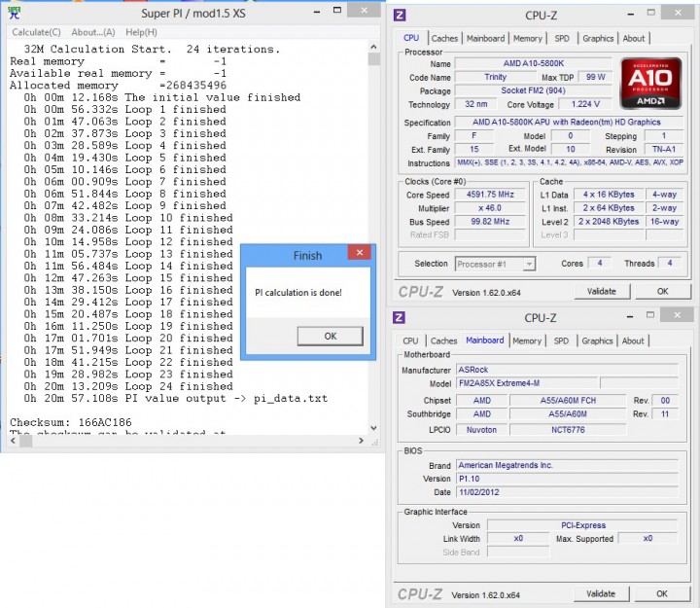Click the processor Name field AMD A10-5800K
Image resolution: width=700 pixels, height=608 pixels.
(x=534, y=63)
